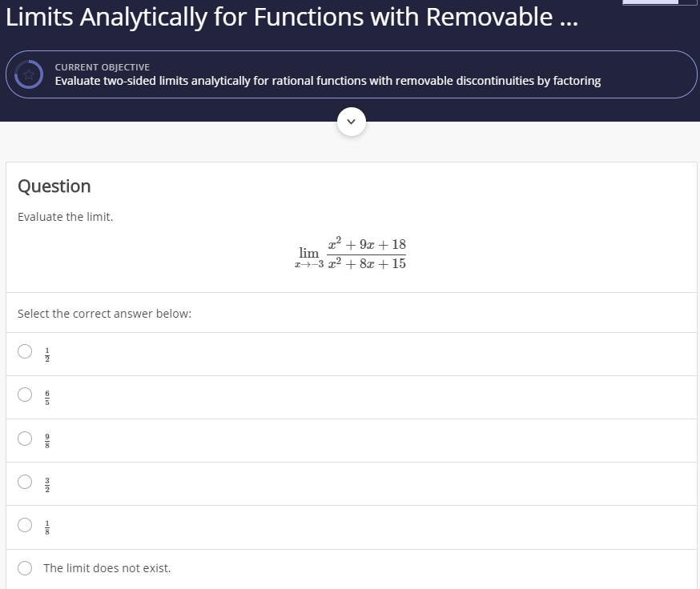This screenshot has height=589, width=700.
Task: Choose the answer 3/2
Action: pyautogui.click(x=24, y=483)
